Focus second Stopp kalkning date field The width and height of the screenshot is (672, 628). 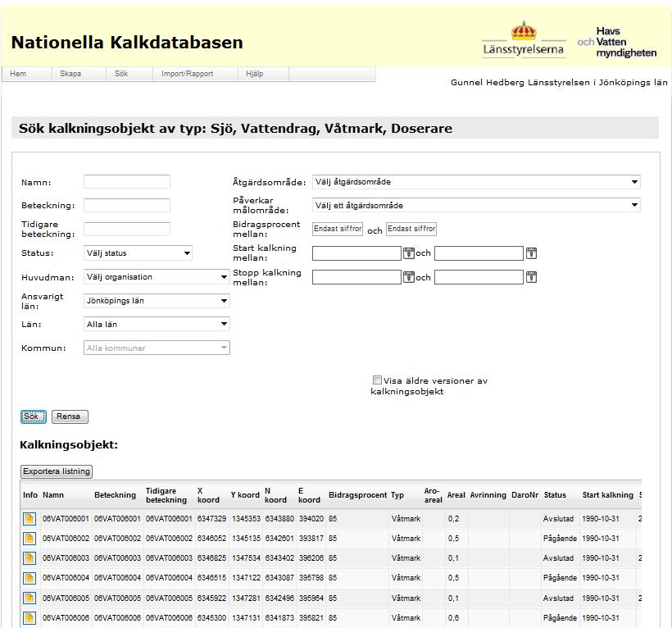click(479, 277)
